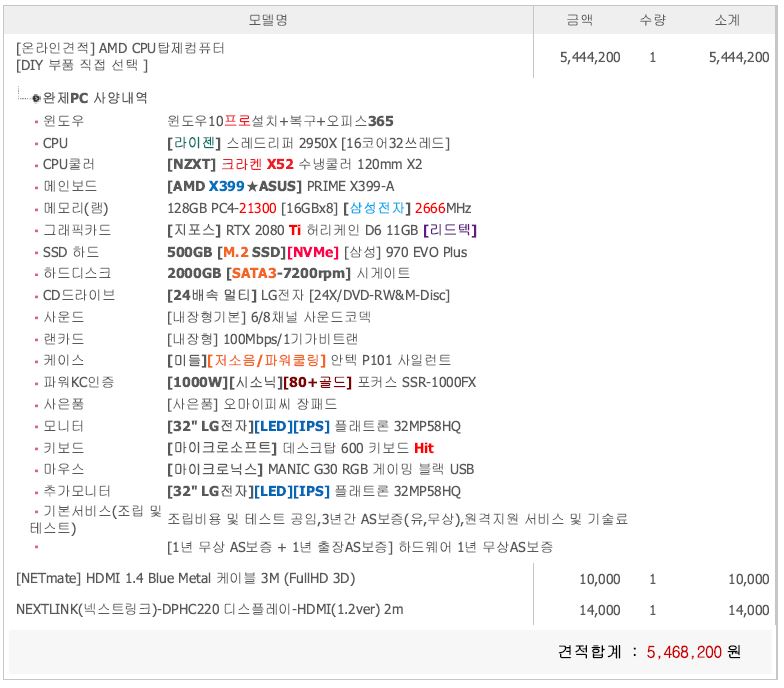Click the 메모리(램) spec label

[x=76, y=208]
